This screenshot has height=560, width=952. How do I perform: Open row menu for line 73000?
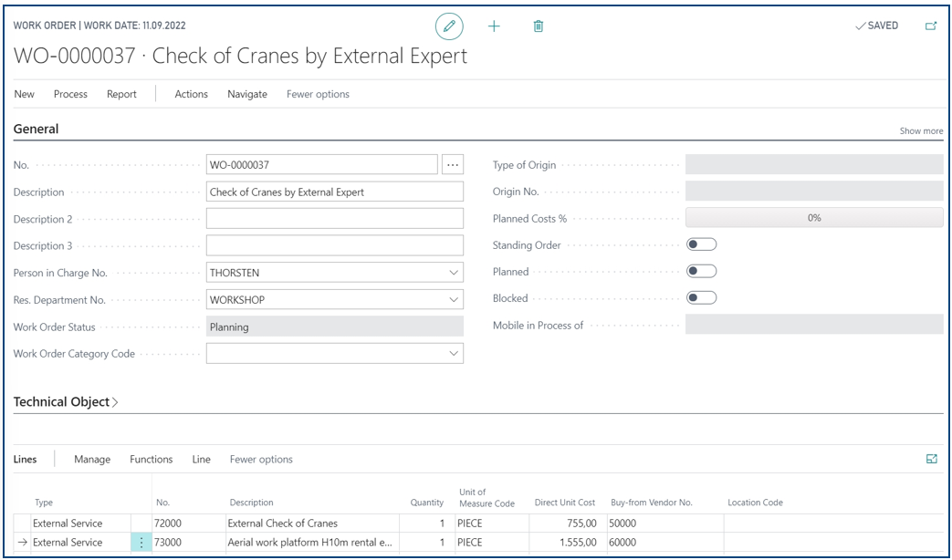[141, 543]
